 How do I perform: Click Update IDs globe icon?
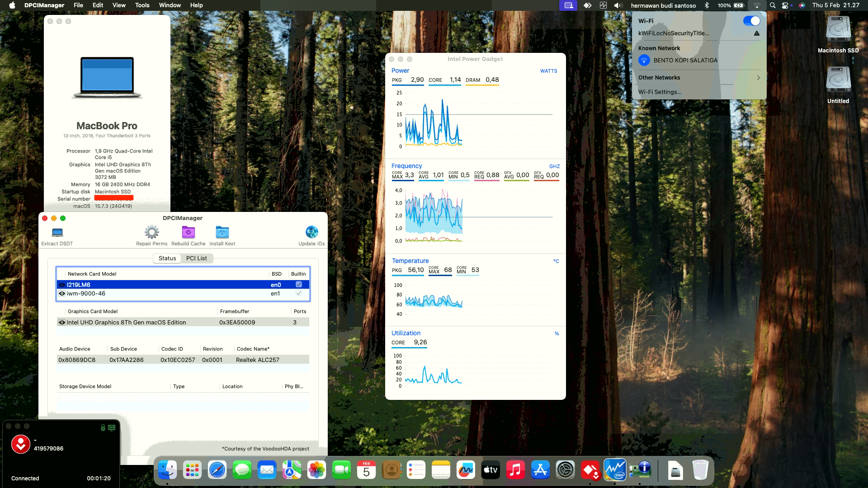coord(311,232)
